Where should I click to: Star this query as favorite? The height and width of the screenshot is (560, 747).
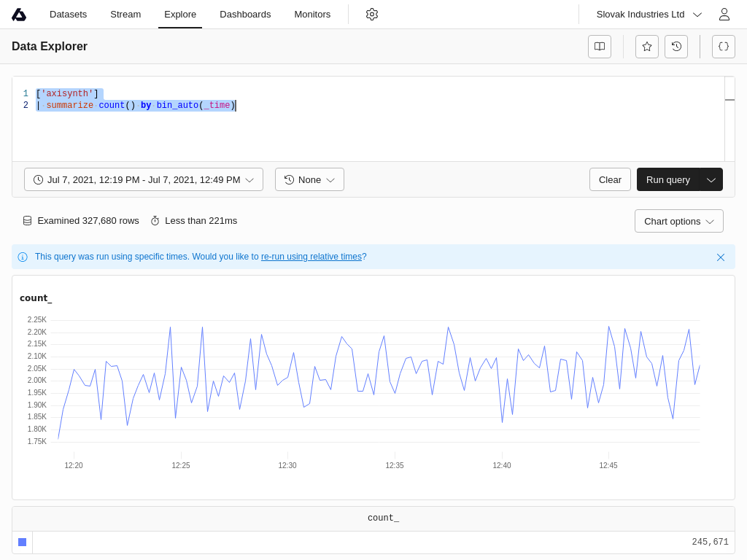647,47
